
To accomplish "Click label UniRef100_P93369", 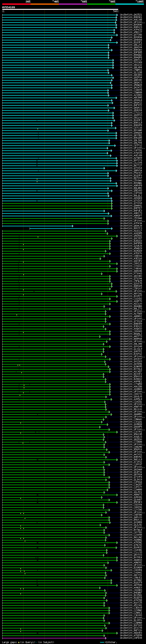I will pyautogui.click(x=131, y=63).
